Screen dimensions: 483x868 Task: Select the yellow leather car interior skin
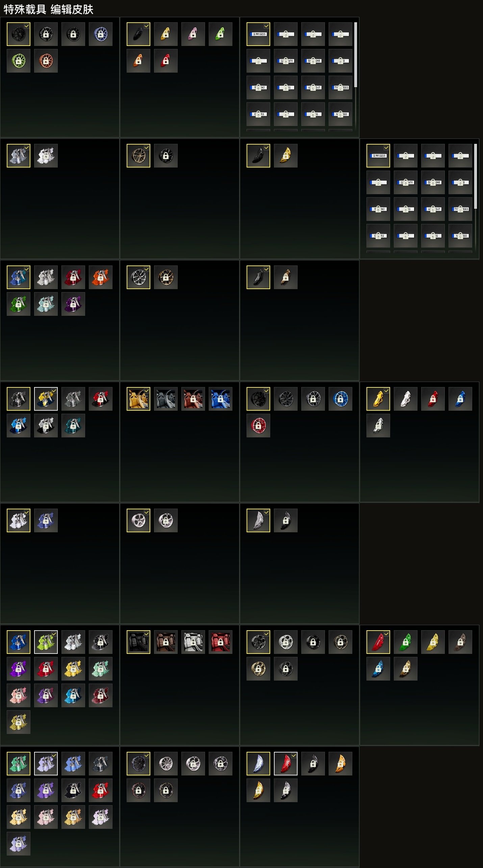click(x=138, y=399)
